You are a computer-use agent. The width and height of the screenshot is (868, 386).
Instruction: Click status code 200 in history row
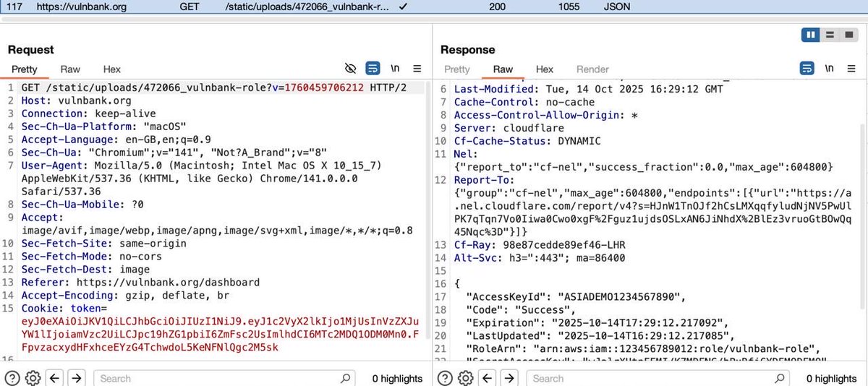pyautogui.click(x=497, y=7)
